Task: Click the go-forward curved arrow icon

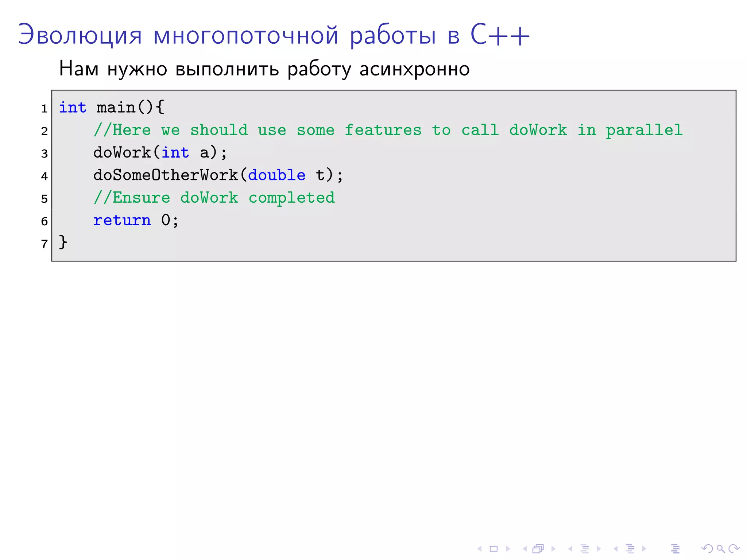Action: pyautogui.click(x=734, y=549)
